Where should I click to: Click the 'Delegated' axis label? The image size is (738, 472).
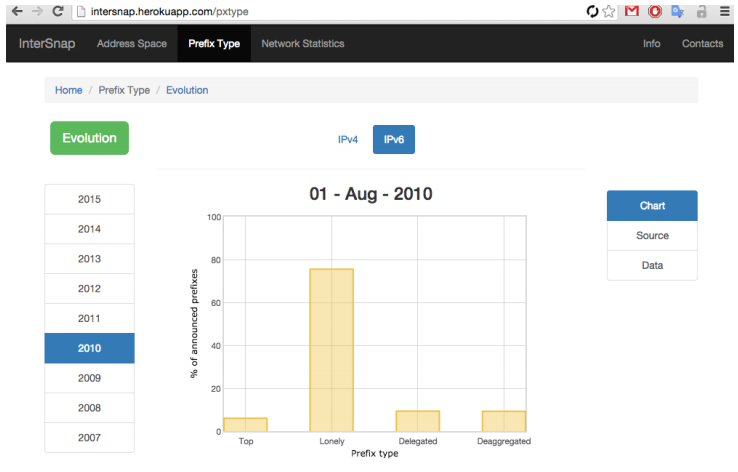418,441
